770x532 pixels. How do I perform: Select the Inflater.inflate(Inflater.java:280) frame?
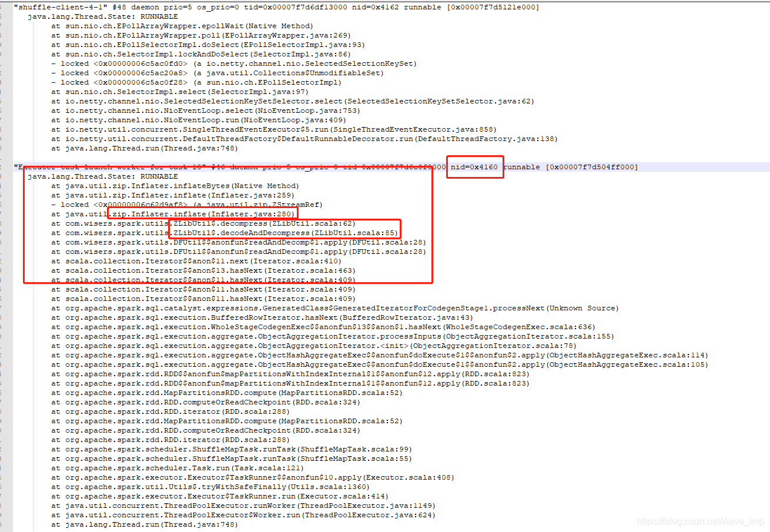click(x=173, y=214)
